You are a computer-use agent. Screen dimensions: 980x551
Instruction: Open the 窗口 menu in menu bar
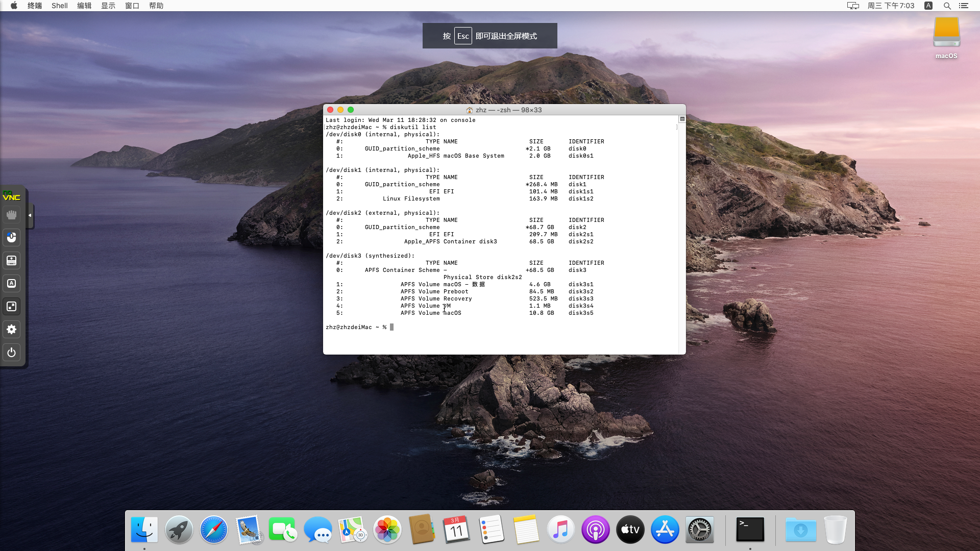pos(132,6)
